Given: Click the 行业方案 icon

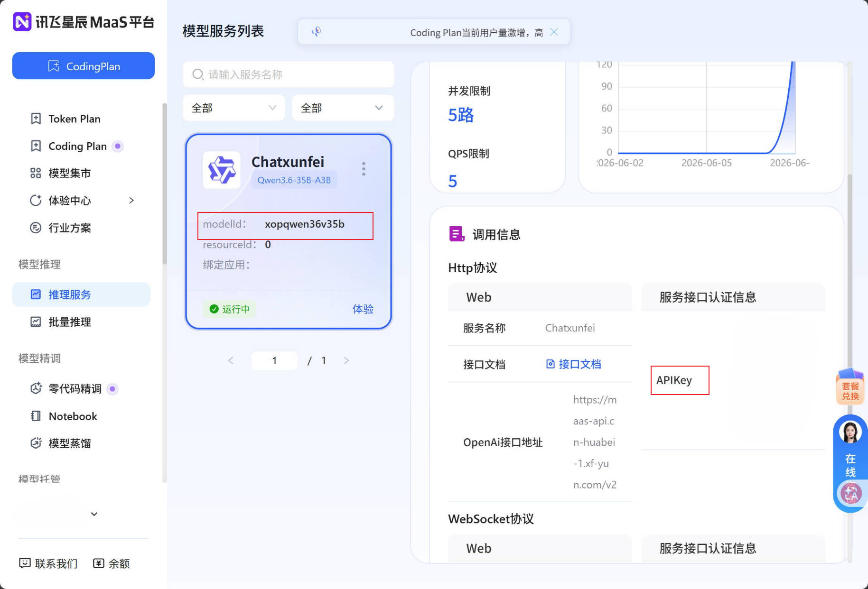Looking at the screenshot, I should coord(36,228).
